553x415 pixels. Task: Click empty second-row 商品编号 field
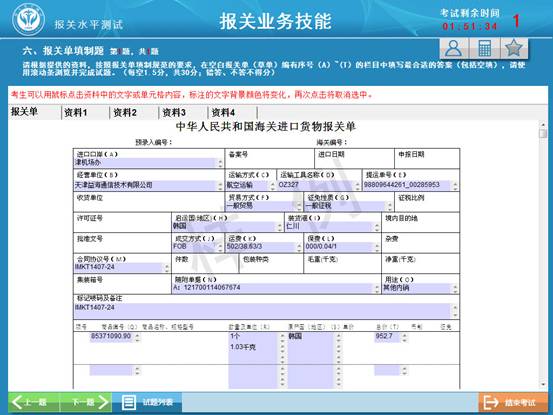115,371
